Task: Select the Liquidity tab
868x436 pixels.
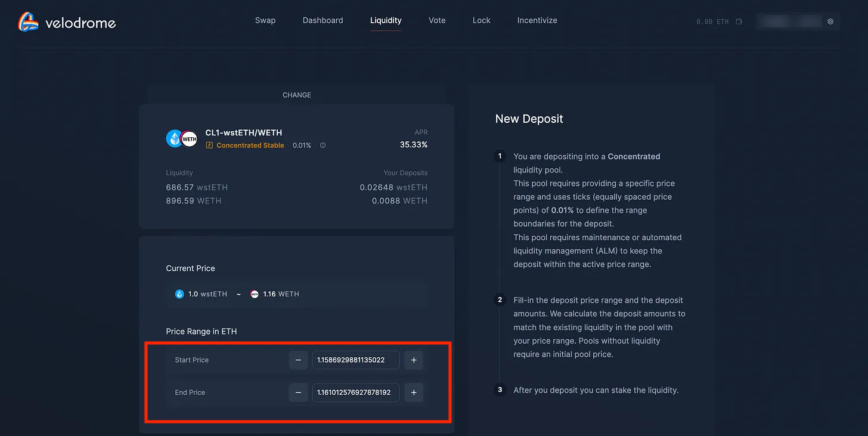Action: 386,20
